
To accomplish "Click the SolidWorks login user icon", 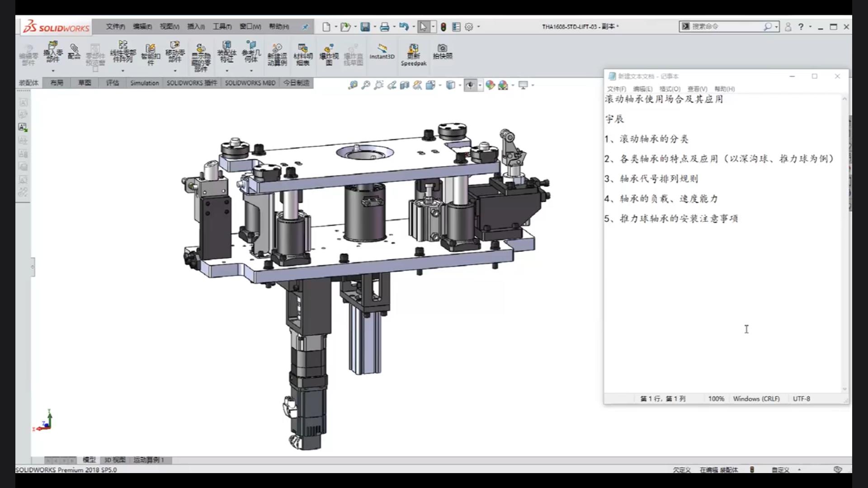I will click(x=788, y=27).
